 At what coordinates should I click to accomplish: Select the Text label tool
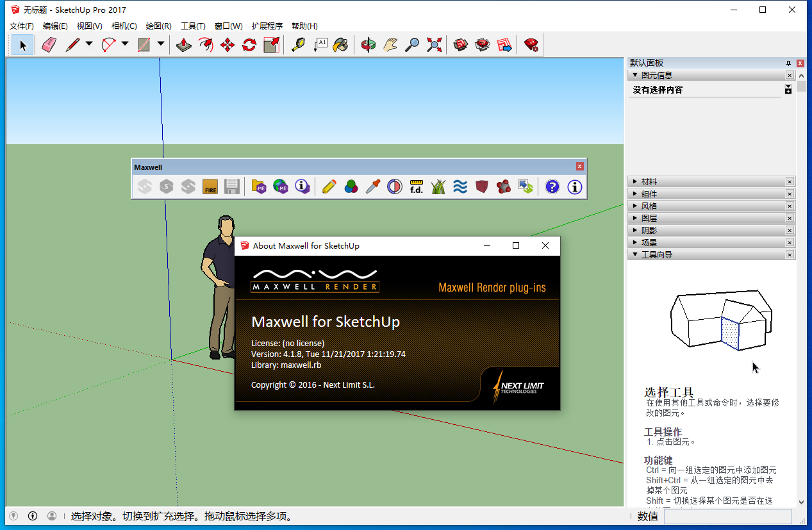(x=320, y=45)
